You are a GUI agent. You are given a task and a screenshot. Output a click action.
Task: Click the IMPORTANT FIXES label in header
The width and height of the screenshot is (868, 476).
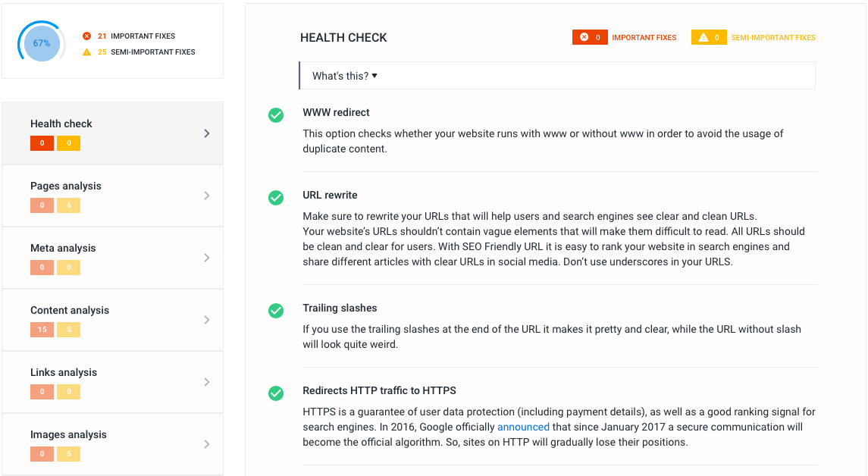644,37
